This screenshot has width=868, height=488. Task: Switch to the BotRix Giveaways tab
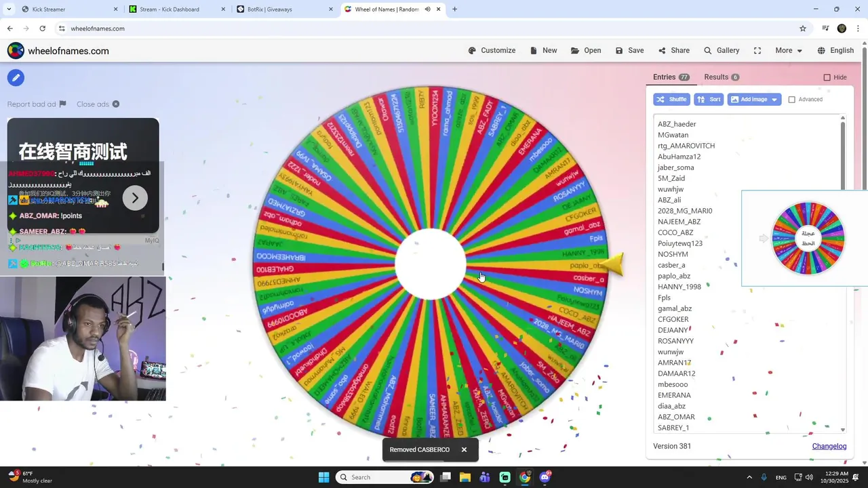pos(285,9)
